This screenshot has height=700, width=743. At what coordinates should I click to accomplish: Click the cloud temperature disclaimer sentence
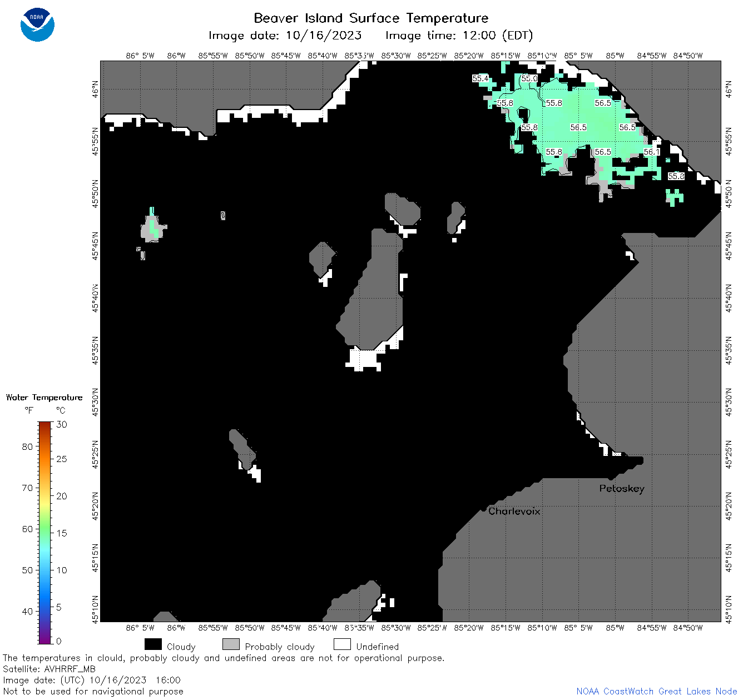pyautogui.click(x=224, y=658)
